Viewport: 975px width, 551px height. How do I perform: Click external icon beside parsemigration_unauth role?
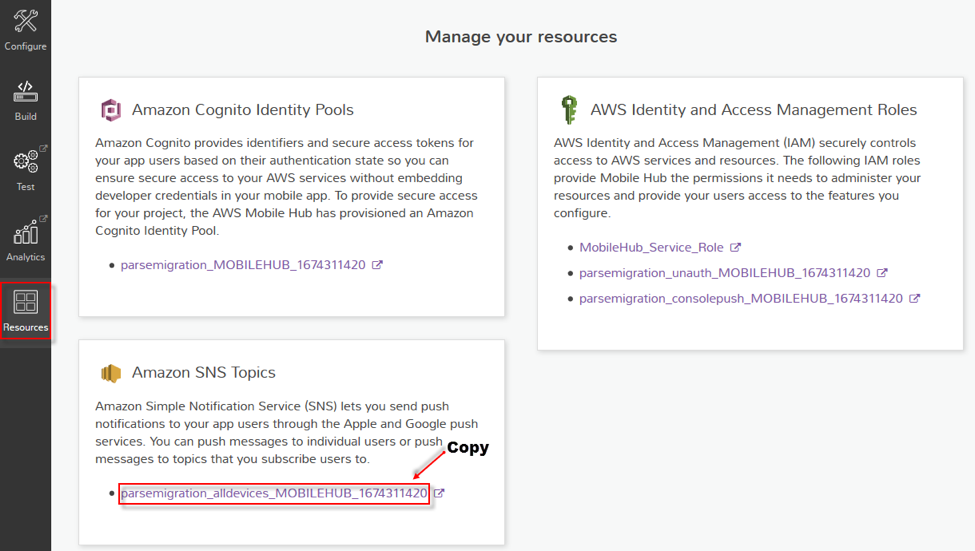(x=882, y=273)
